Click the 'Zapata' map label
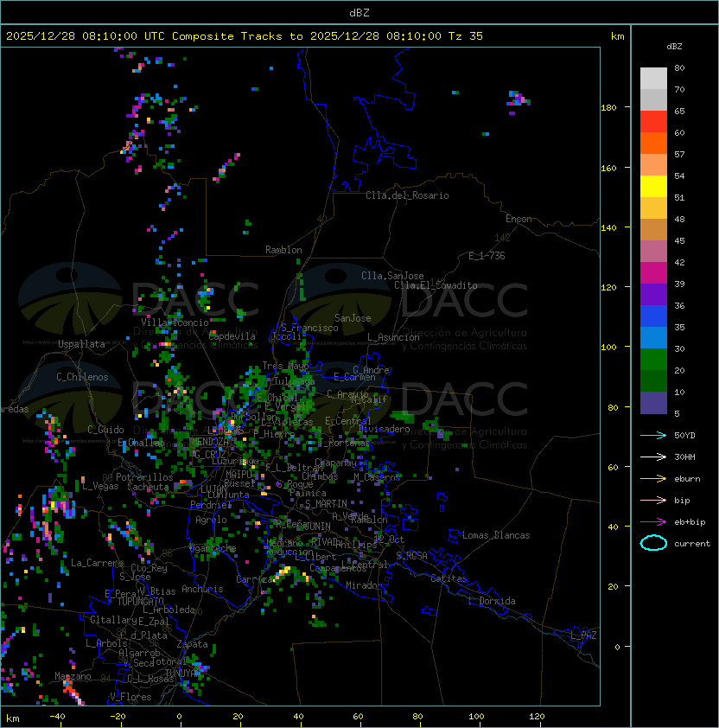719x728 pixels. tap(192, 644)
